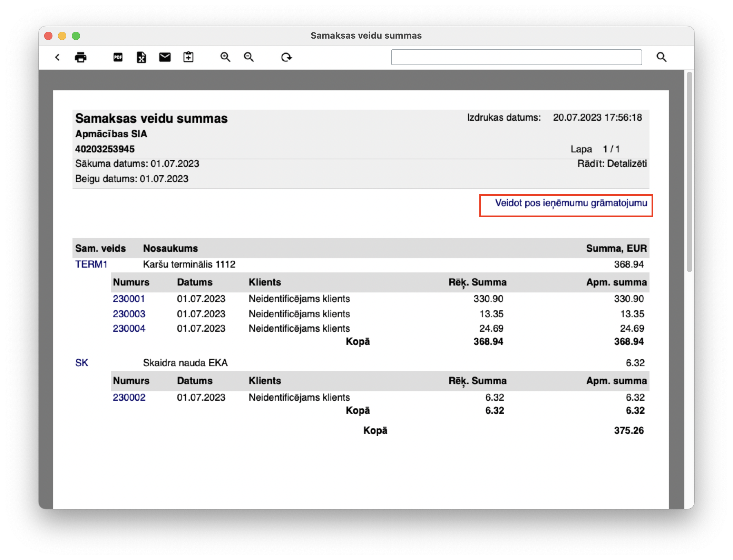Click the vertical scrollbar thumb
Viewport: 733px width, 560px height.
690,172
